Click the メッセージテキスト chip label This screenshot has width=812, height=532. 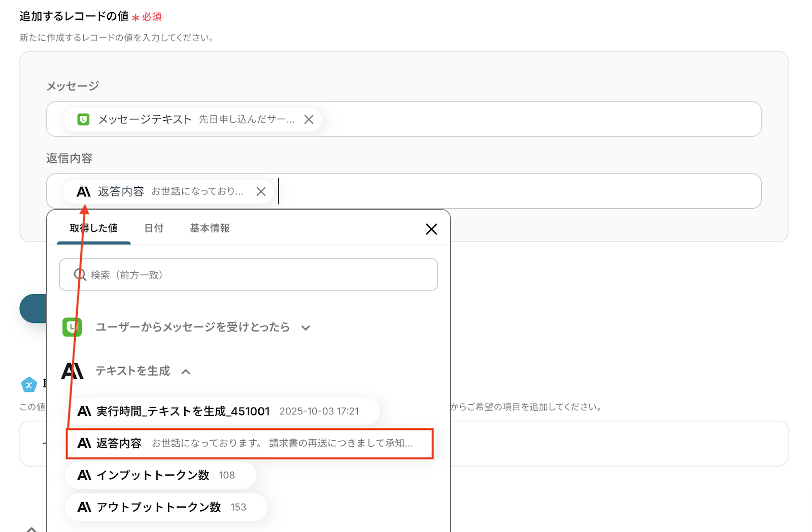[145, 119]
